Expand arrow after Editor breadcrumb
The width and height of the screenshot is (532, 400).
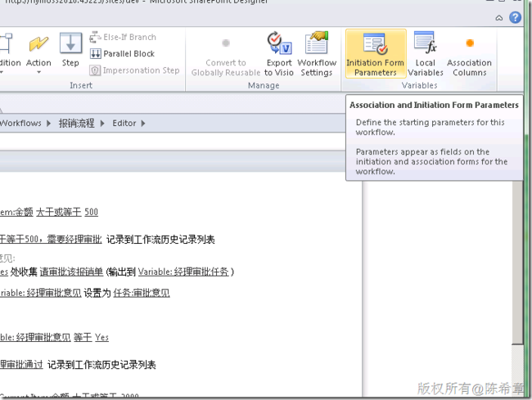click(143, 124)
